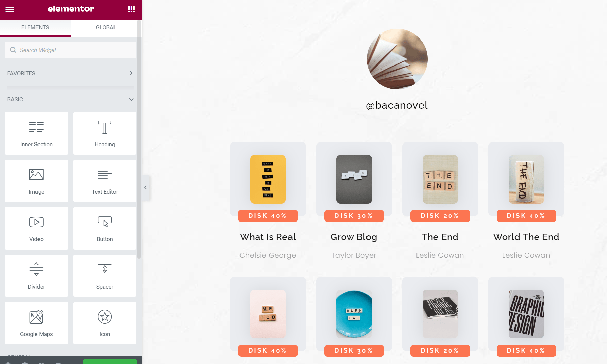Screen dimensions: 607x364
Task: Collapse the Basic widgets section
Action: 70,99
